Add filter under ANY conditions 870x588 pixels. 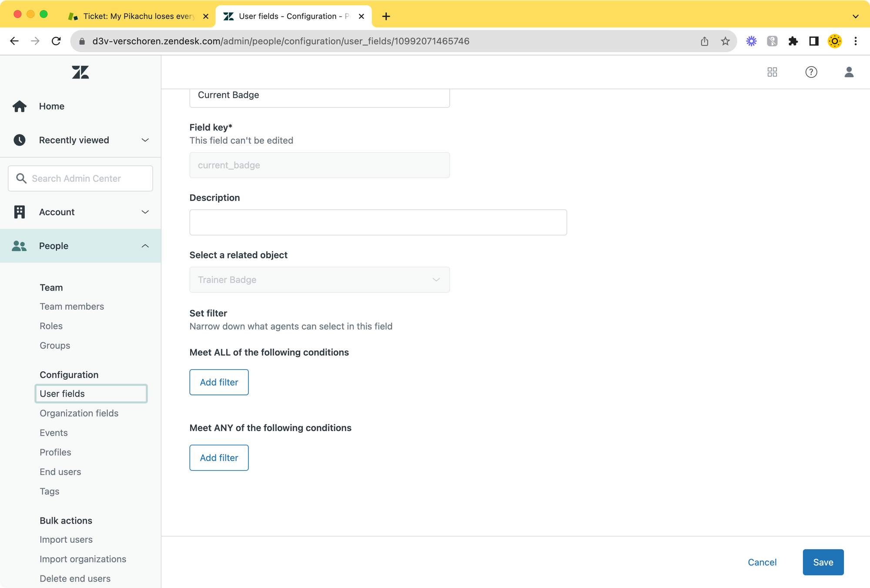(x=219, y=458)
